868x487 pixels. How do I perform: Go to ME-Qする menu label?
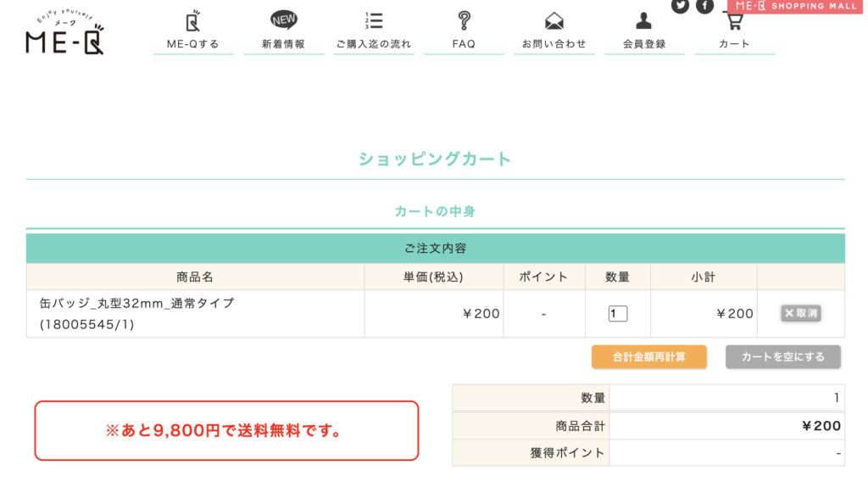pos(192,44)
